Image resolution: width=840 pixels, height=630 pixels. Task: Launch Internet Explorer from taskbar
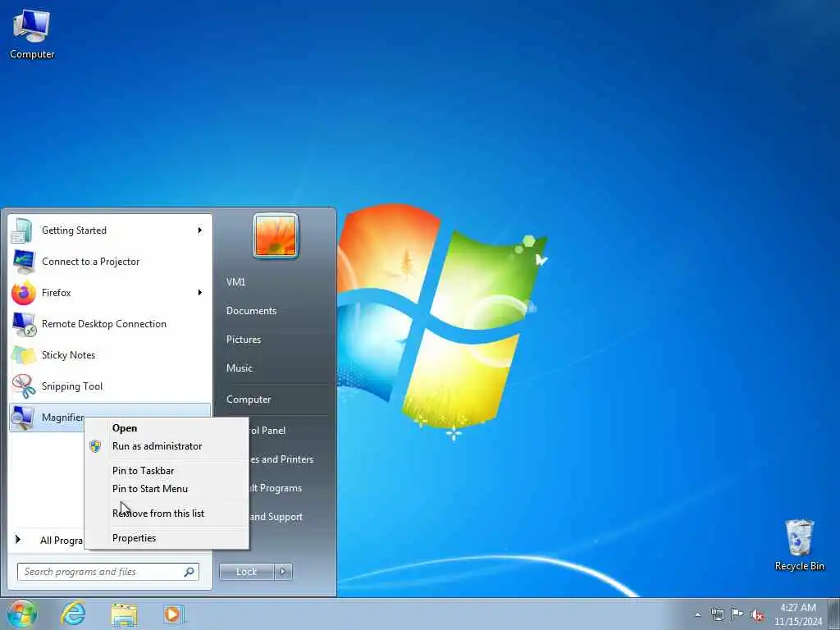coord(73,614)
